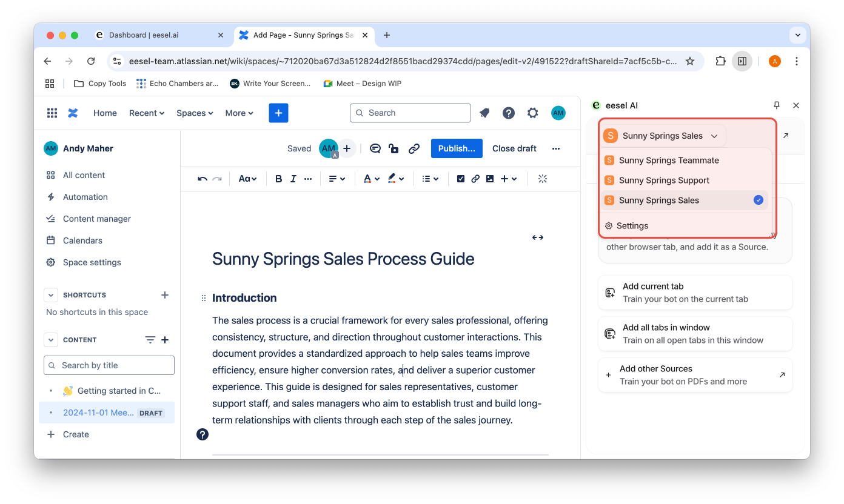The height and width of the screenshot is (504, 844).
Task: Open the Spaces dropdown menu
Action: point(195,113)
